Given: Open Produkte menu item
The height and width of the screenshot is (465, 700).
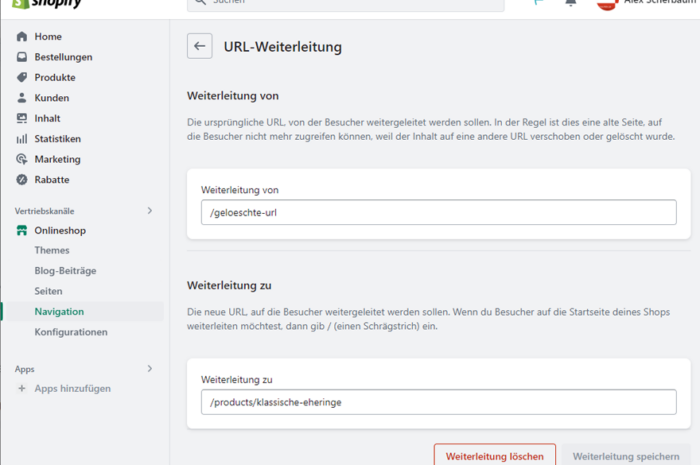Looking at the screenshot, I should (x=55, y=77).
